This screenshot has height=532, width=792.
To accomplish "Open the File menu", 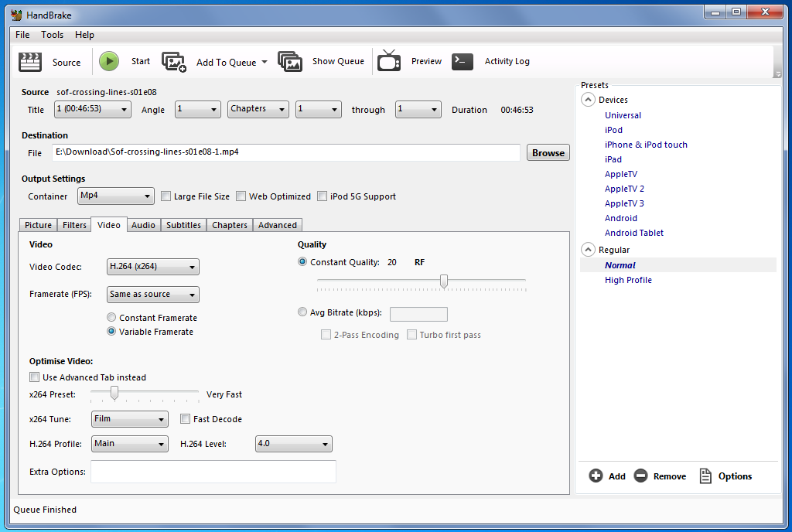I will (22, 34).
